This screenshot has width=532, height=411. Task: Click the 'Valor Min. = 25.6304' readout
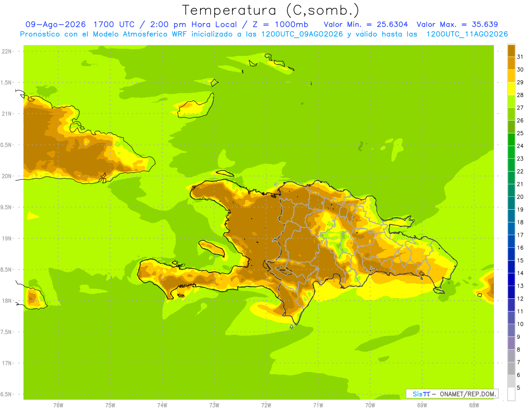[366, 24]
